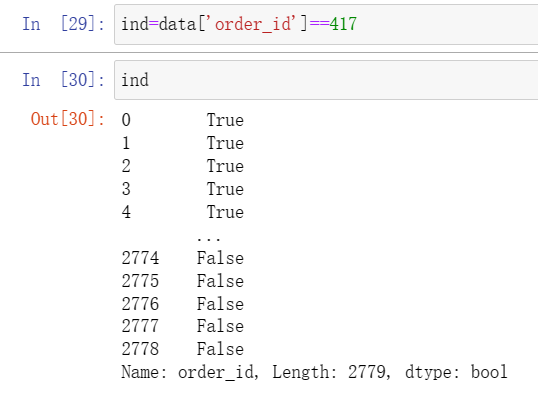Click the number 417 in the code
Screen dimensions: 538x399
point(343,24)
